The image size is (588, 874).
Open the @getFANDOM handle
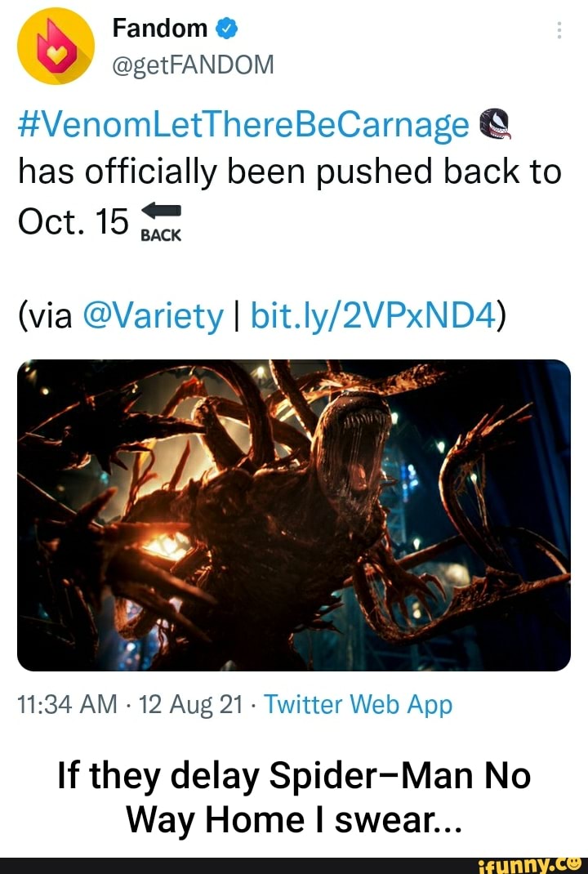pos(194,63)
